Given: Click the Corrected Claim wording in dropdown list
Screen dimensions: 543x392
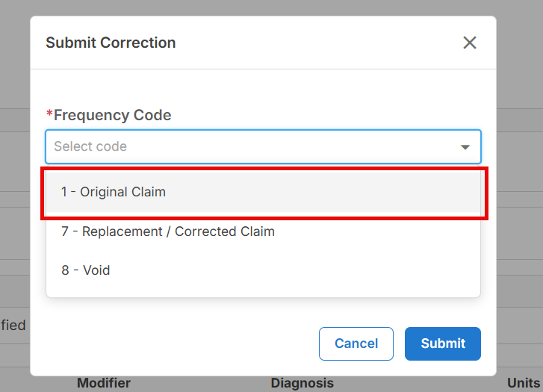Looking at the screenshot, I should (224, 231).
